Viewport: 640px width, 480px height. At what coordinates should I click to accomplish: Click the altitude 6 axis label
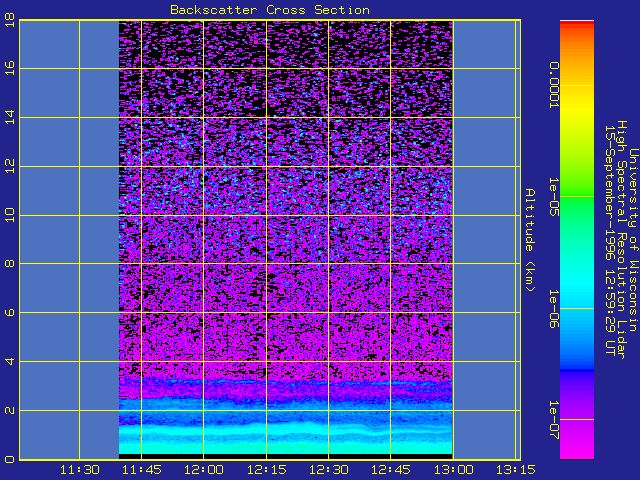point(10,312)
